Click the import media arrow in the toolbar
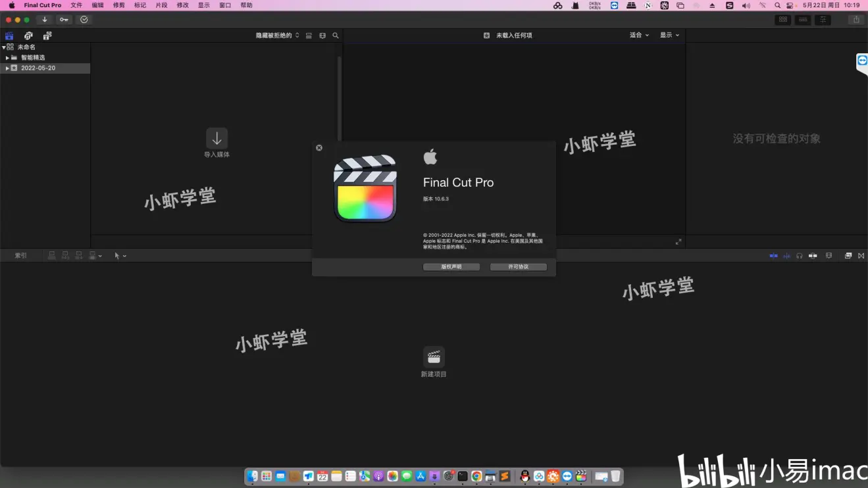 [45, 20]
